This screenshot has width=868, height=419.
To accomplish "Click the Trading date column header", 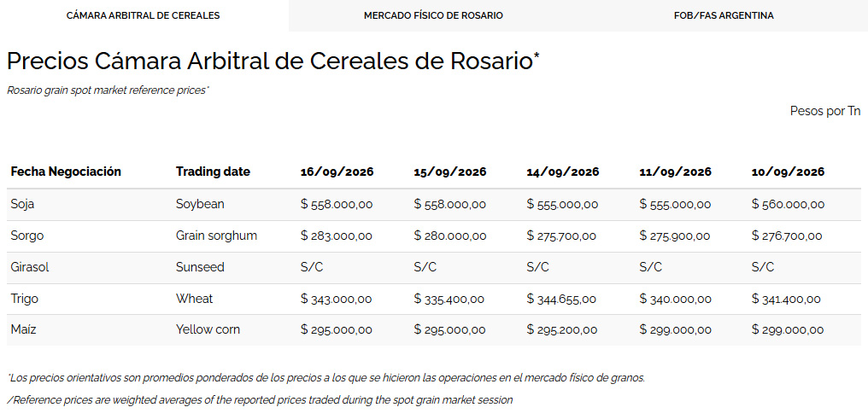I will 213,172.
